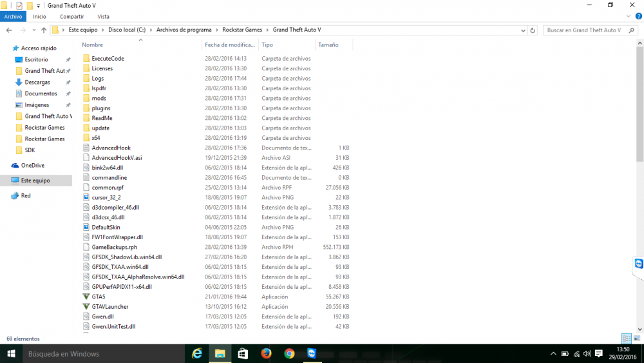Select Este equipo in navigation pane

click(x=36, y=181)
